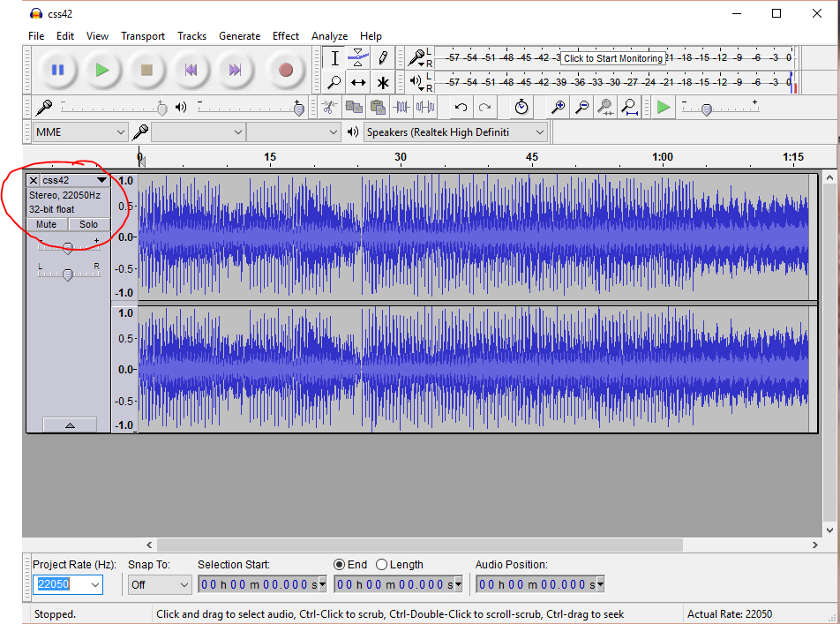Select the Draw pencil tool
Image resolution: width=840 pixels, height=624 pixels.
click(x=382, y=58)
